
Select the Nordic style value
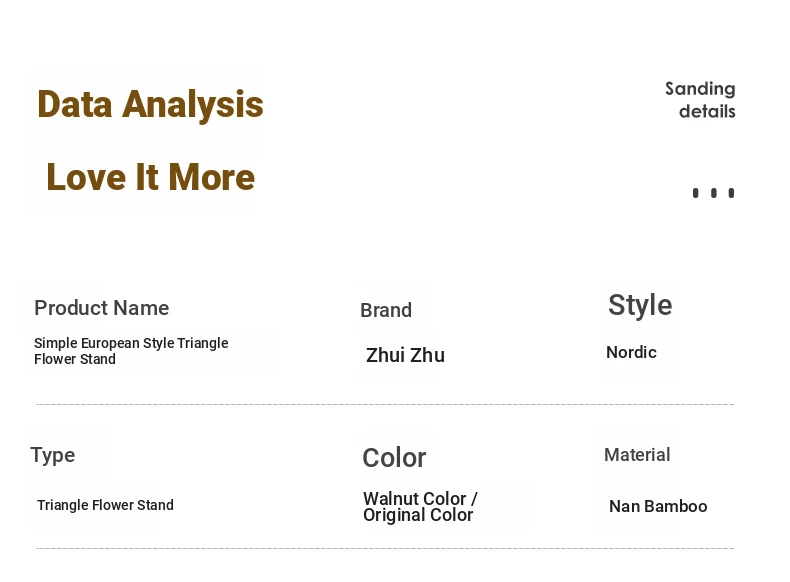631,352
